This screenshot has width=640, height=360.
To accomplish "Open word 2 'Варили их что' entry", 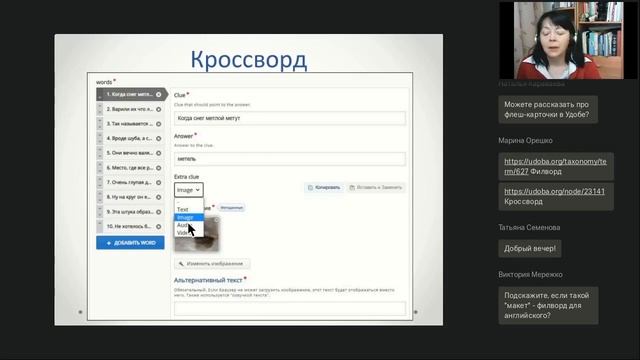I will point(130,109).
